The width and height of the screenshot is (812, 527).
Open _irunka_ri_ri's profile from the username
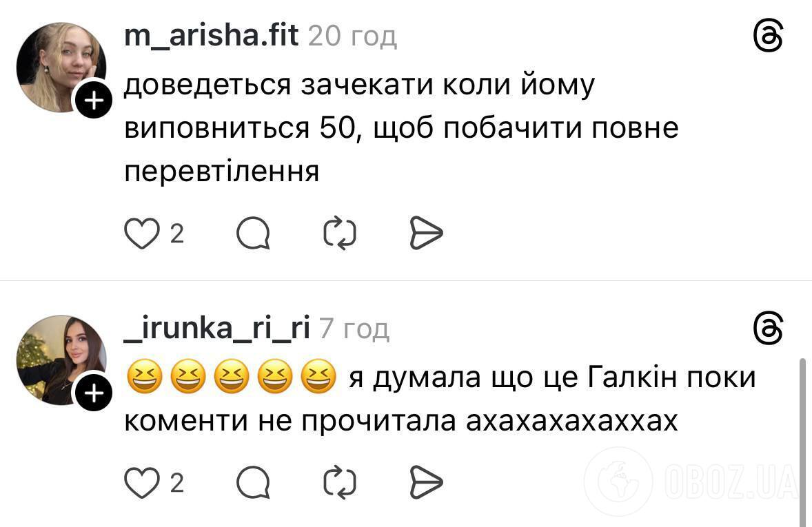pyautogui.click(x=219, y=329)
